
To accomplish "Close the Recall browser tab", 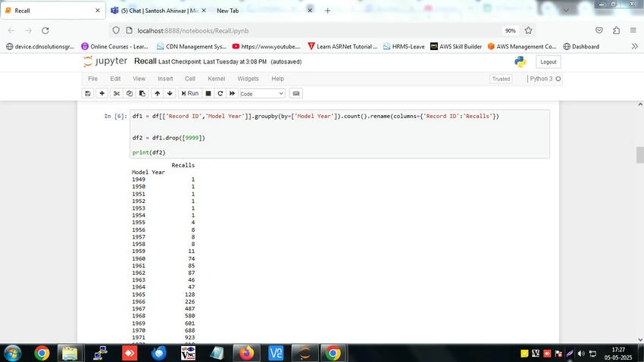I will [x=97, y=11].
